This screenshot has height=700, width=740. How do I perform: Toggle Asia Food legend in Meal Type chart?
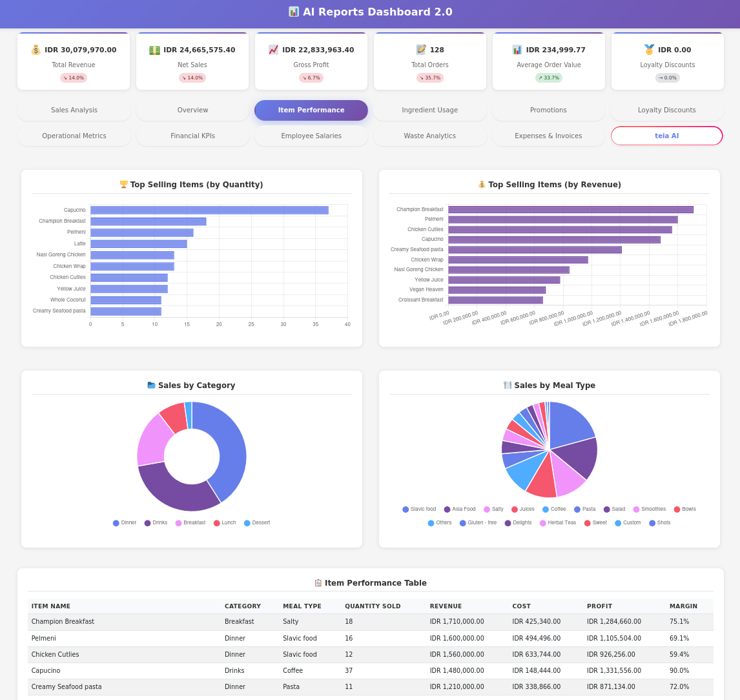coord(460,510)
